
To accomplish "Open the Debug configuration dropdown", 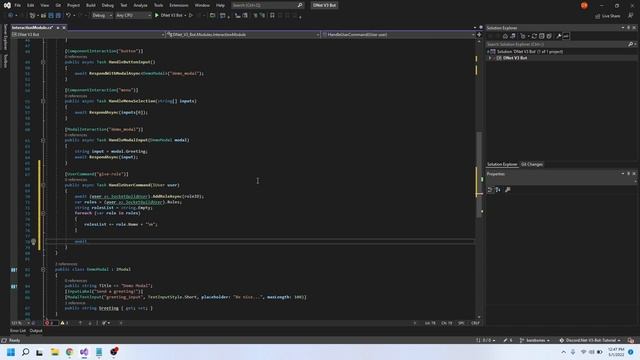I will [102, 15].
